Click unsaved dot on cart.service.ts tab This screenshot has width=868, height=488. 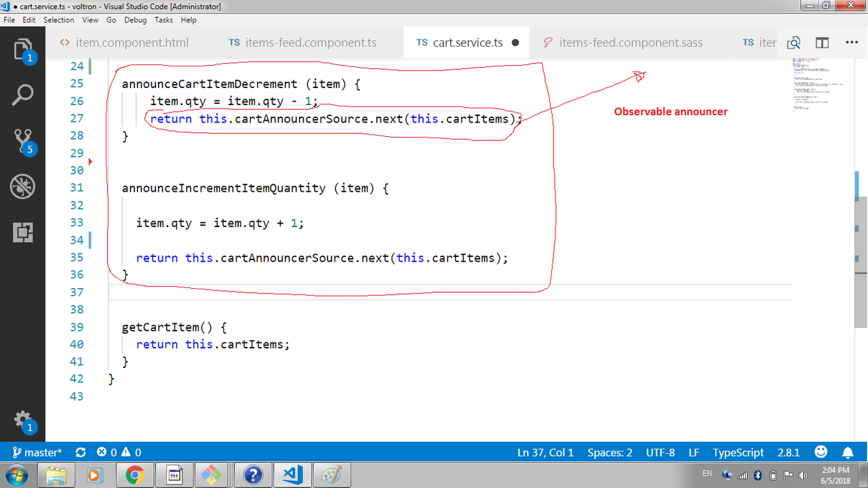515,43
